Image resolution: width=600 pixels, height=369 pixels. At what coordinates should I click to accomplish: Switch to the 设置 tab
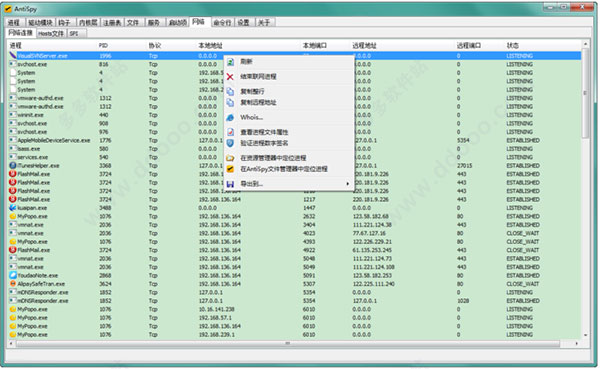tap(244, 23)
